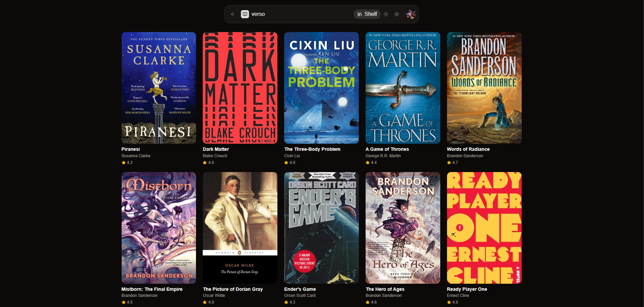Screen dimensions: 644x307
Task: Click "Brandon Sanderson" under Words of Radiance
Action: (x=465, y=156)
